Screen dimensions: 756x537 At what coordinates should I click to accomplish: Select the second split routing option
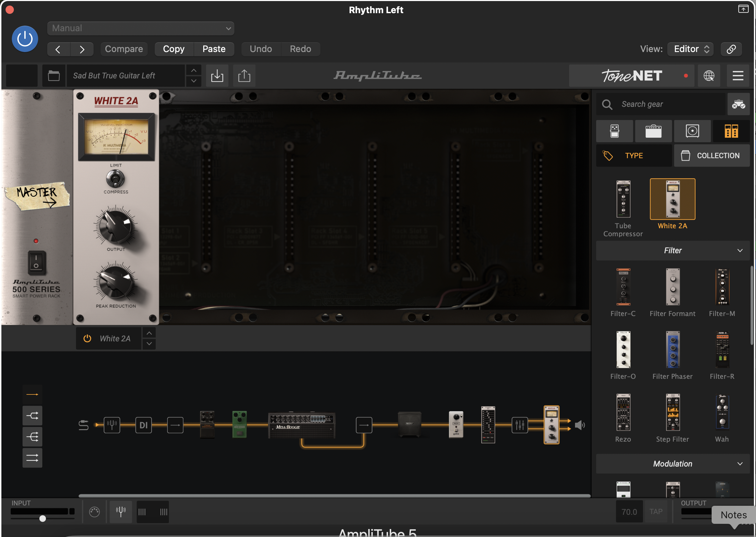point(32,416)
